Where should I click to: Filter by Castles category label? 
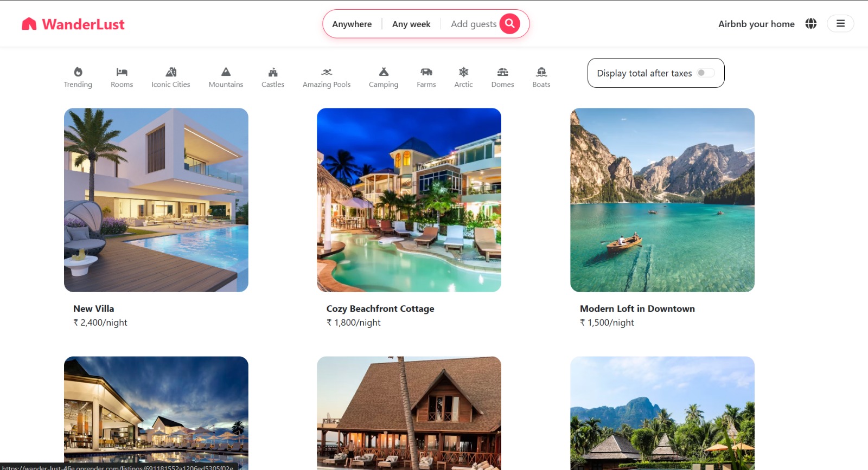click(273, 85)
